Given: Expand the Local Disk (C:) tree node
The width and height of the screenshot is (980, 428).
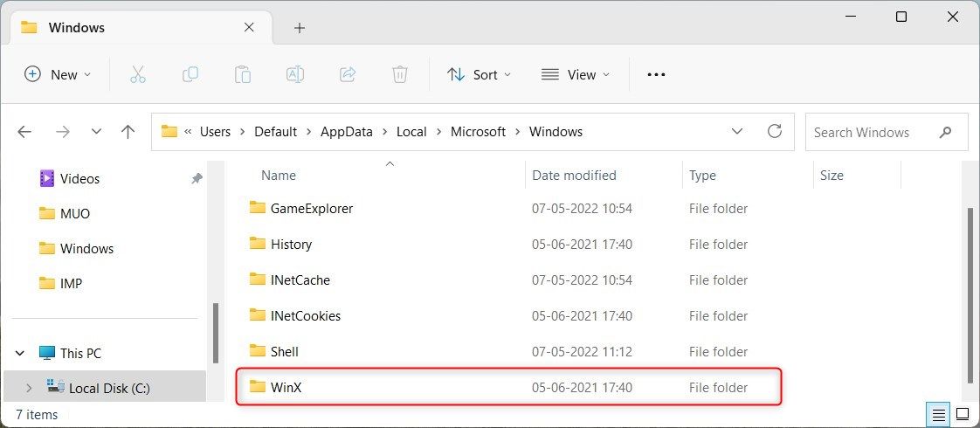Looking at the screenshot, I should (29, 388).
